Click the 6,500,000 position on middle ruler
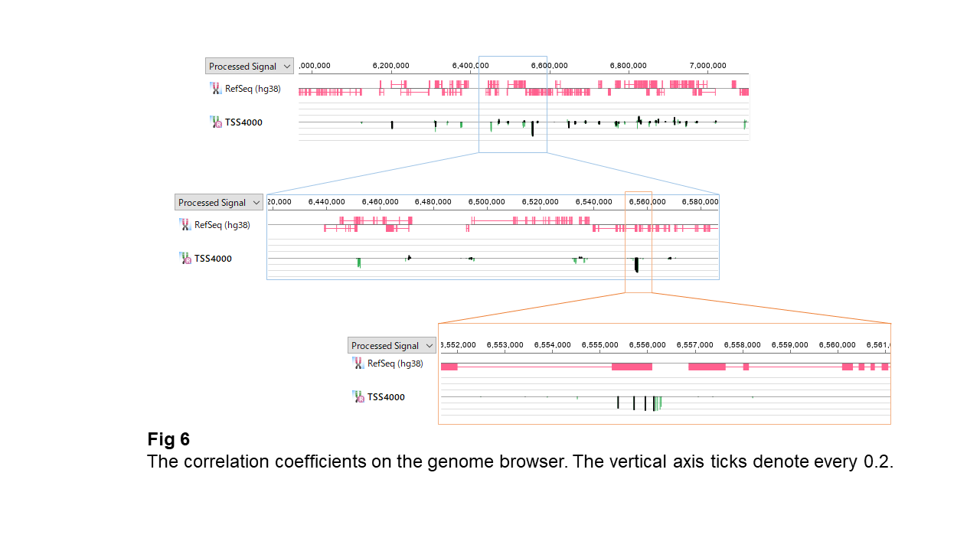 coord(486,202)
